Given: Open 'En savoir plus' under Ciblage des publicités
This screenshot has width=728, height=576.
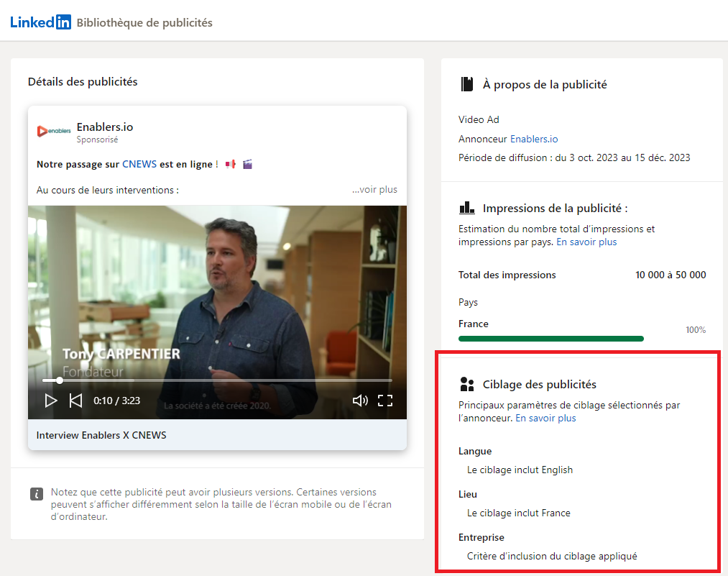Looking at the screenshot, I should 545,418.
